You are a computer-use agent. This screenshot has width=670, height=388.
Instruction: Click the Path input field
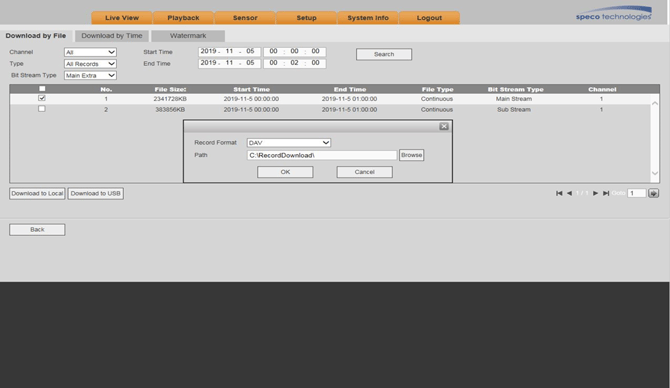point(322,155)
